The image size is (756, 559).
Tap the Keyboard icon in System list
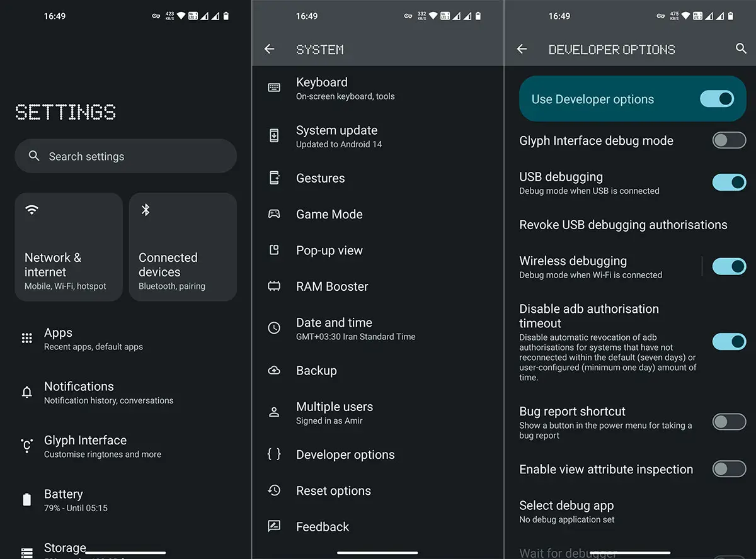click(274, 88)
